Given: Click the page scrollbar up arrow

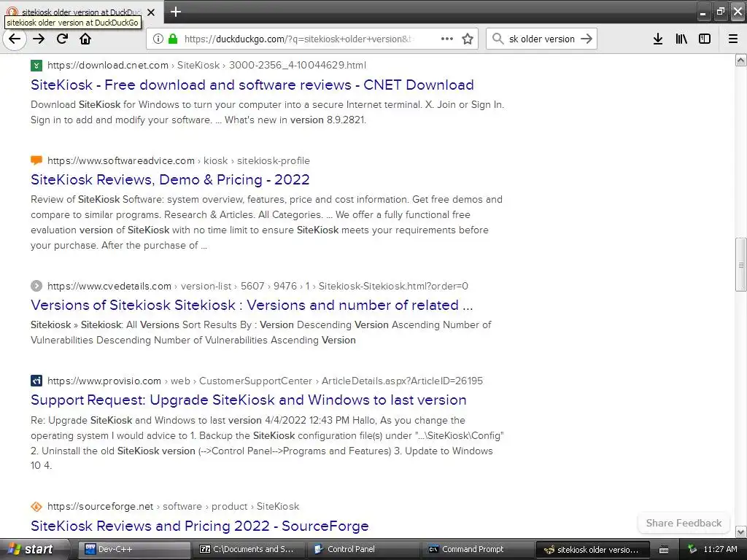Looking at the screenshot, I should coord(741,60).
